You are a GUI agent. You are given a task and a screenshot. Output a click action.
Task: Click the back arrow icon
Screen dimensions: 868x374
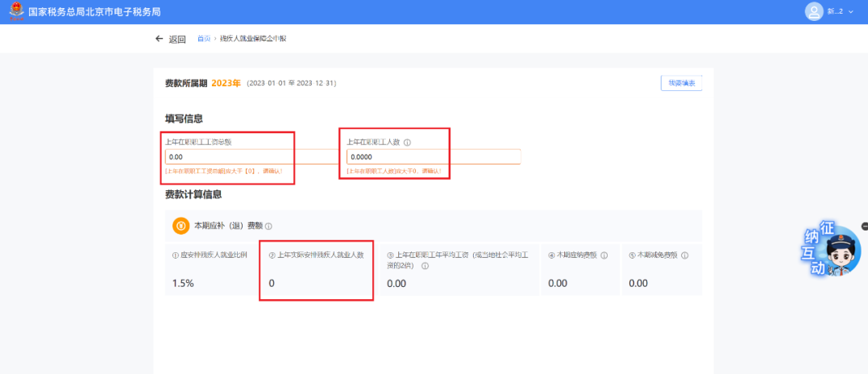point(160,39)
